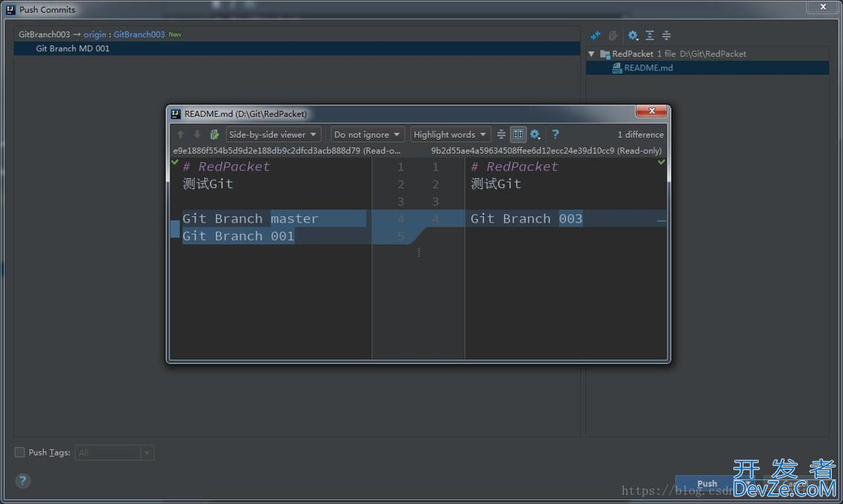843x504 pixels.
Task: Click the question mark help icon in diff toolbar
Action: 555,134
